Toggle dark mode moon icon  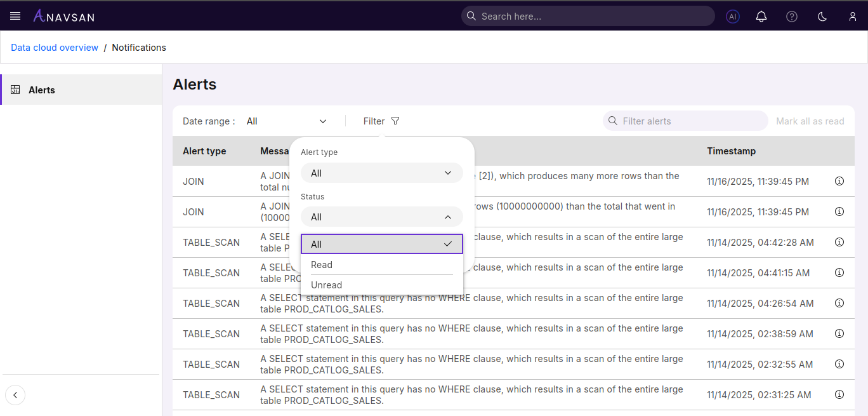click(822, 17)
